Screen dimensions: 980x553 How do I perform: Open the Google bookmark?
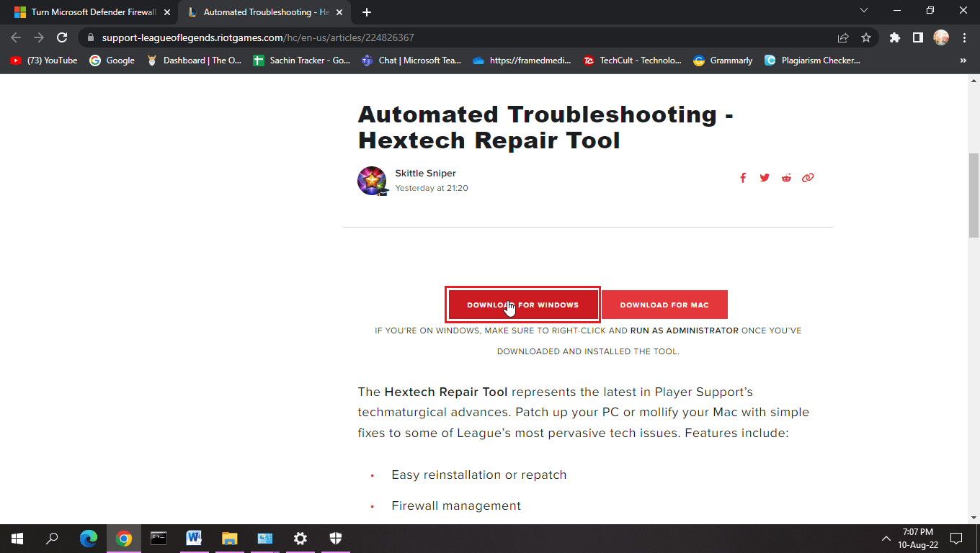pyautogui.click(x=112, y=60)
